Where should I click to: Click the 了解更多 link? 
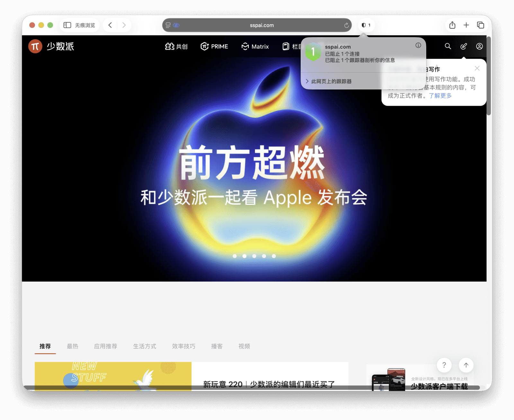[x=440, y=96]
